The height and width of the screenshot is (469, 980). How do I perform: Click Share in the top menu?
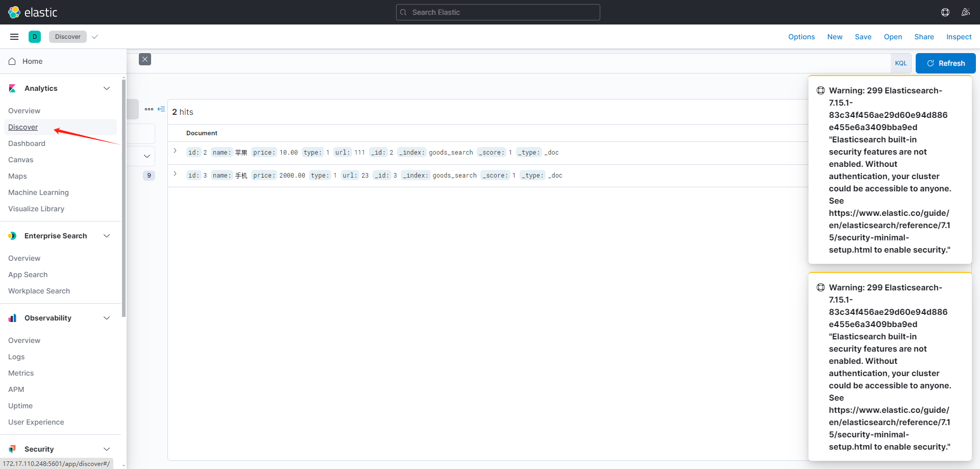pos(924,37)
